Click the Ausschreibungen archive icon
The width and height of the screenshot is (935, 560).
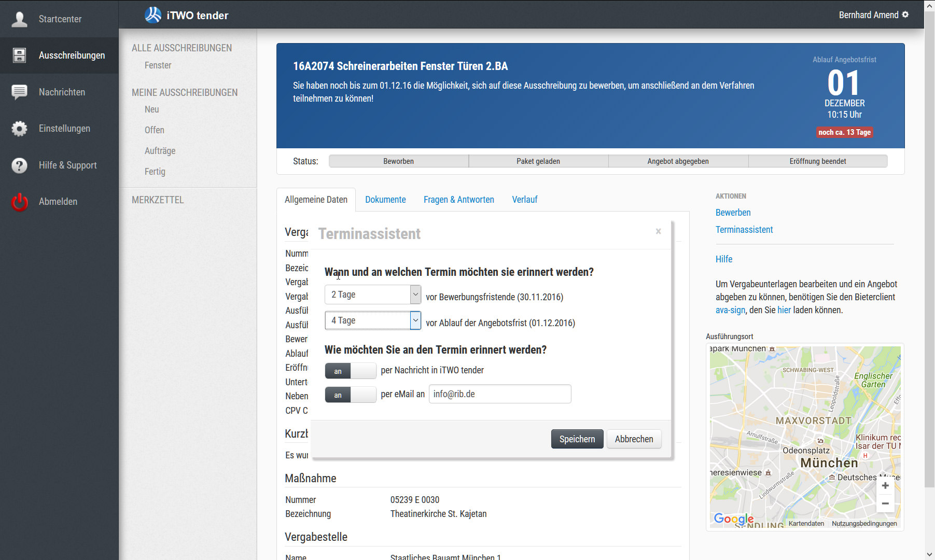20,55
